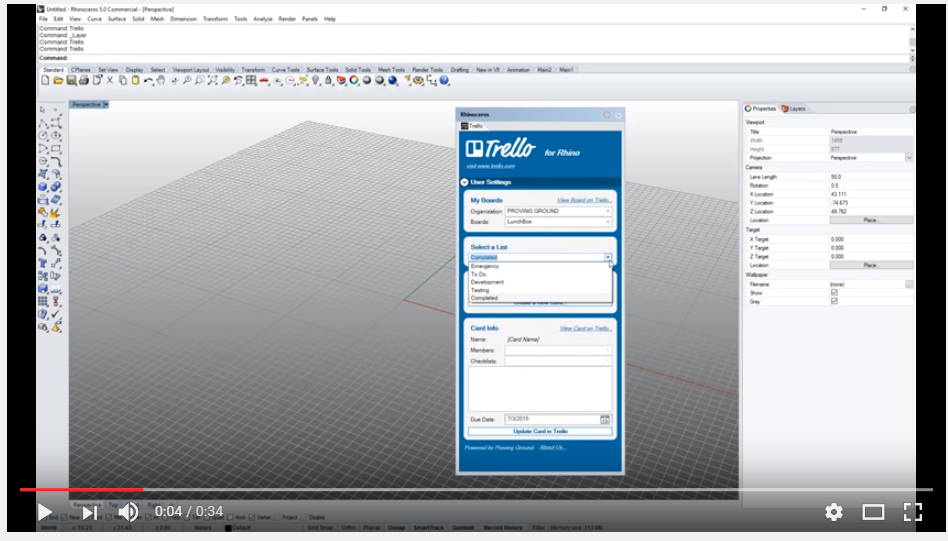Image resolution: width=948 pixels, height=541 pixels.
Task: Open the Due Date calendar picker
Action: pos(605,419)
